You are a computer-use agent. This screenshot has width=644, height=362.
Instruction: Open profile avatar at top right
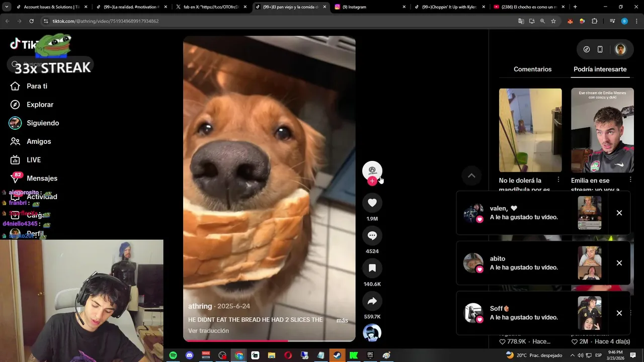coord(620,49)
